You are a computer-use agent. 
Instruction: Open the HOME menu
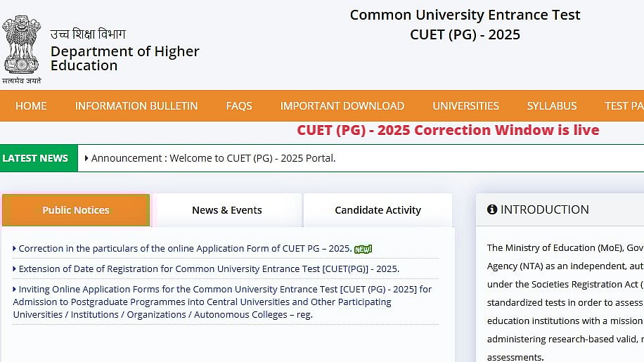point(31,106)
